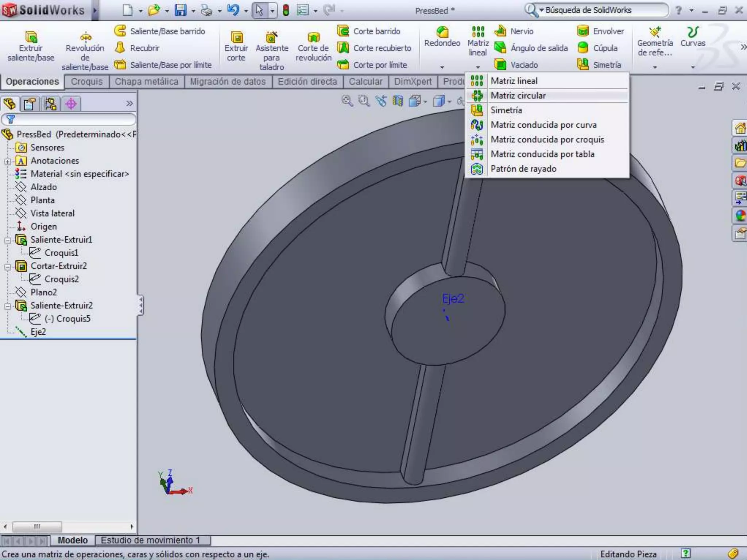Click the feature tree horizontal scrollbar
Screen dimensions: 747x560
click(x=37, y=526)
